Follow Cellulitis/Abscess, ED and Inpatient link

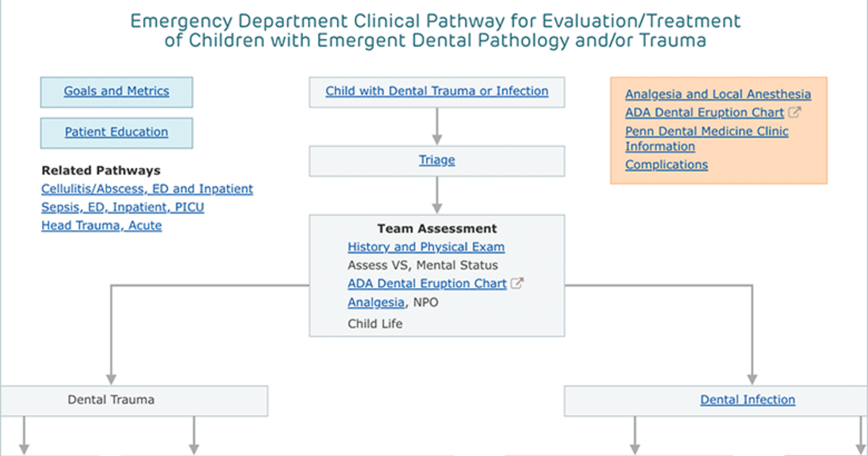coord(147,189)
